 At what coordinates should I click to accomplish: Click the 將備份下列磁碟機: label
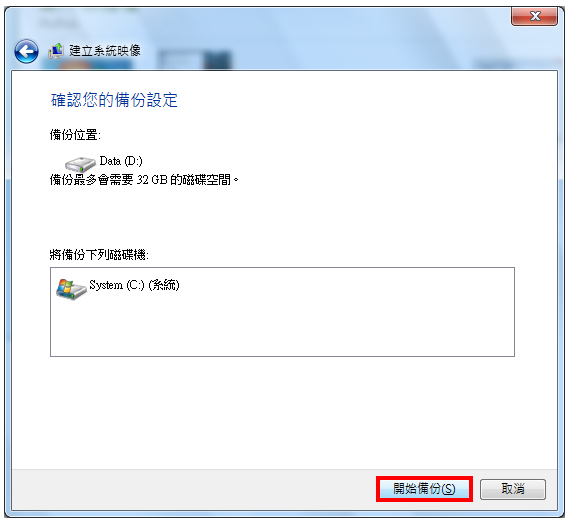point(99,255)
